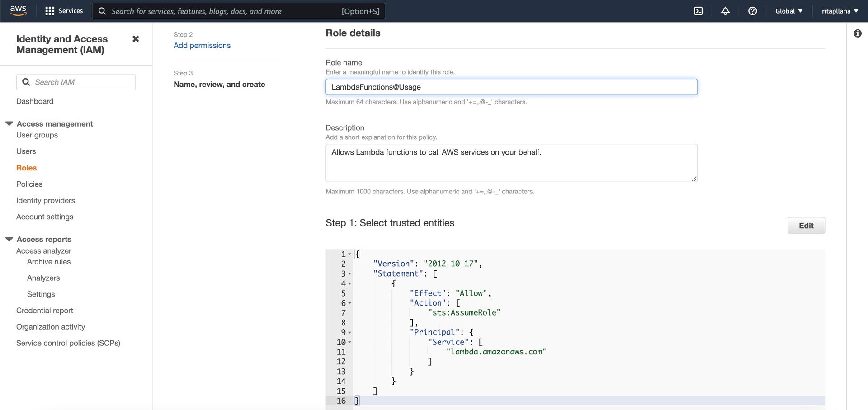Open Archive rules
The width and height of the screenshot is (868, 410).
[49, 262]
